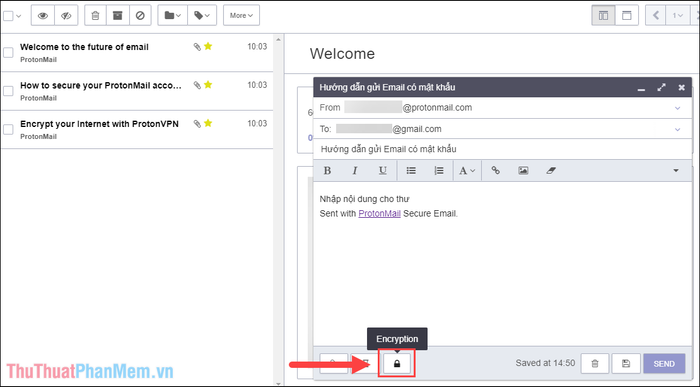Send the email
This screenshot has height=387, width=700.
click(664, 363)
